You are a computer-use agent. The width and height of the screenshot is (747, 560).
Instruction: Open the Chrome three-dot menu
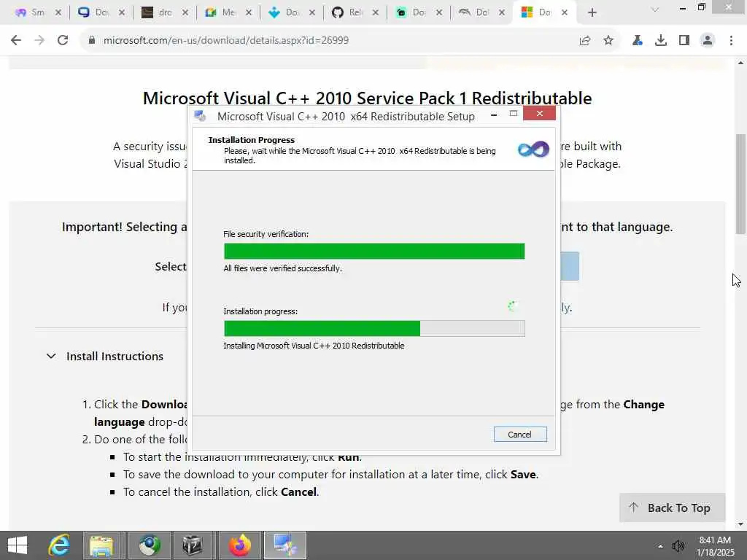point(731,41)
